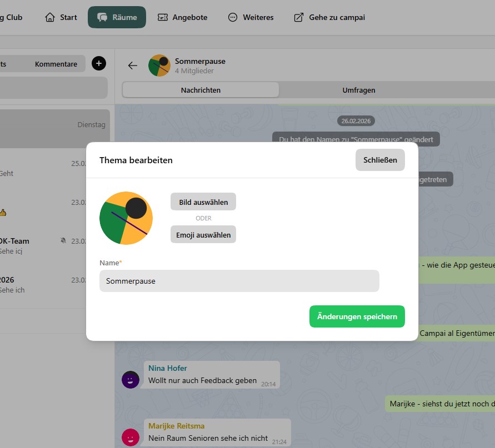Click the large topic image in dialog
The image size is (495, 448).
tap(126, 218)
